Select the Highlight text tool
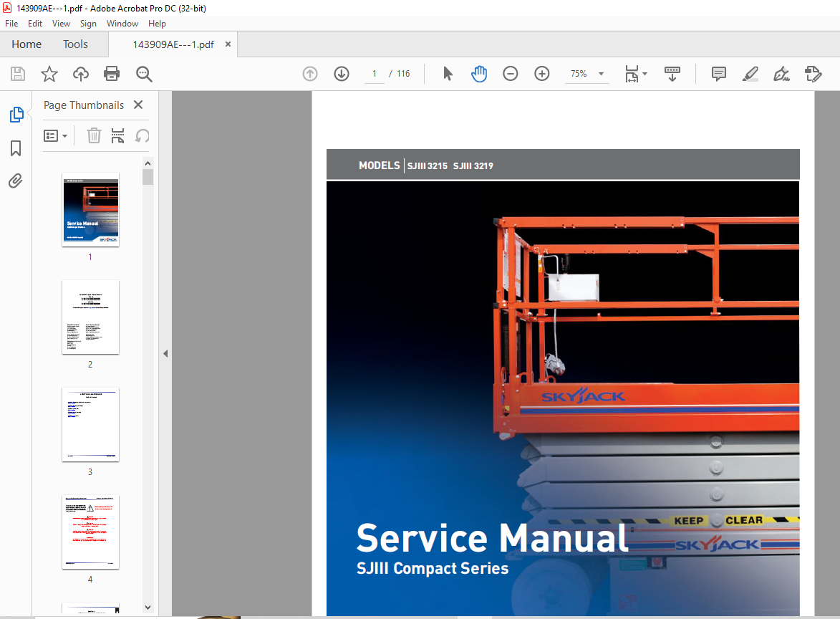This screenshot has height=619, width=840. click(750, 73)
